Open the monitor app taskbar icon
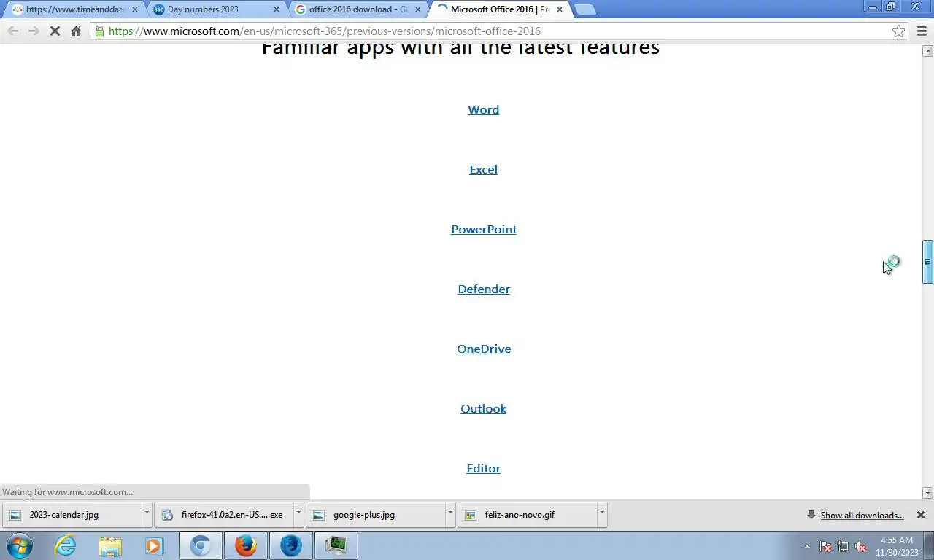The height and width of the screenshot is (560, 934). click(x=336, y=545)
